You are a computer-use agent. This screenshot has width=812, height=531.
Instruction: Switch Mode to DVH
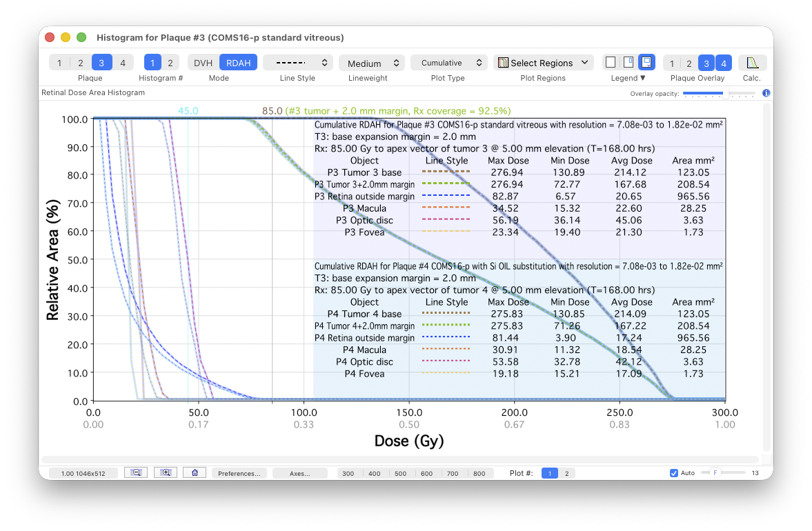point(202,62)
